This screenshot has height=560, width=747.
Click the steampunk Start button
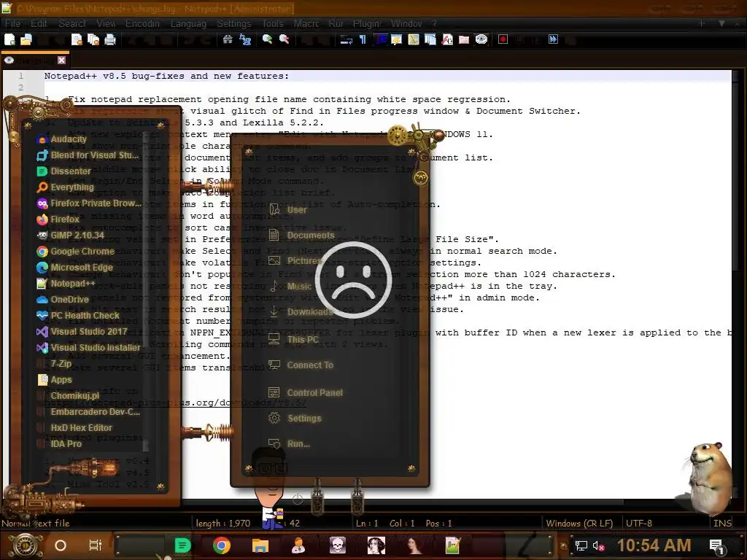(x=26, y=545)
